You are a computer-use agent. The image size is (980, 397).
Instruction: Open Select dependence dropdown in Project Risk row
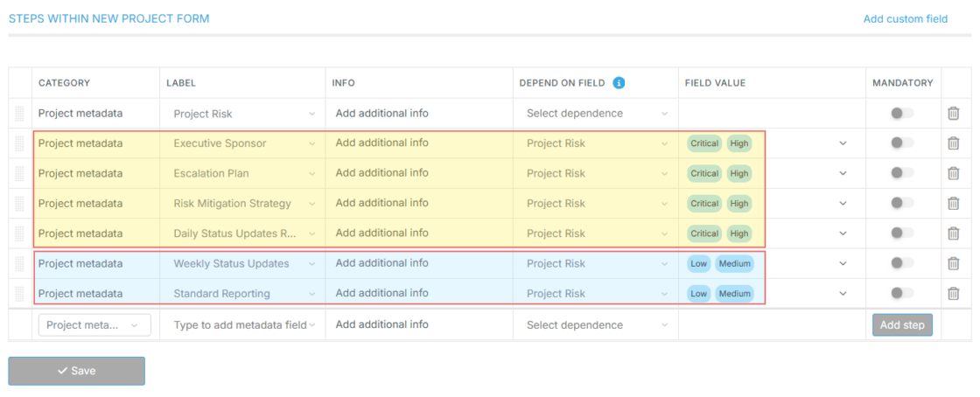tap(597, 114)
